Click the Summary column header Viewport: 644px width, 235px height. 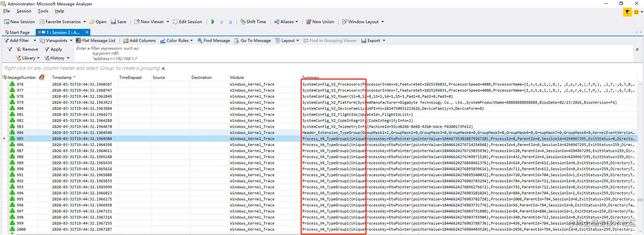click(x=469, y=77)
